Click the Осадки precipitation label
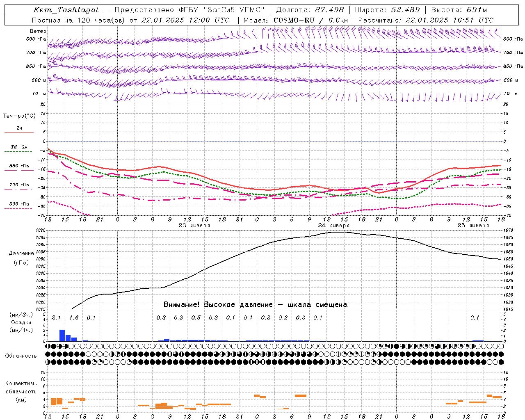This screenshot has height=420, width=525. click(x=21, y=322)
